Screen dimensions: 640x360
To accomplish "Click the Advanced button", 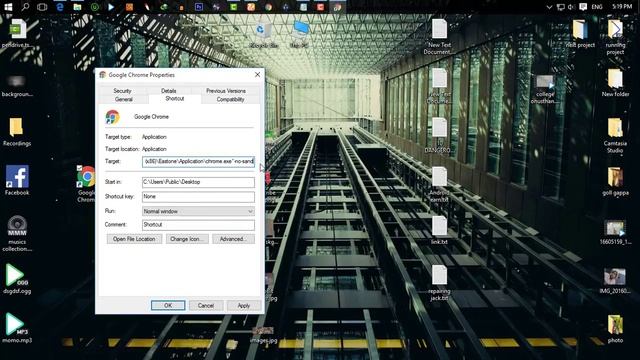I will [x=233, y=239].
